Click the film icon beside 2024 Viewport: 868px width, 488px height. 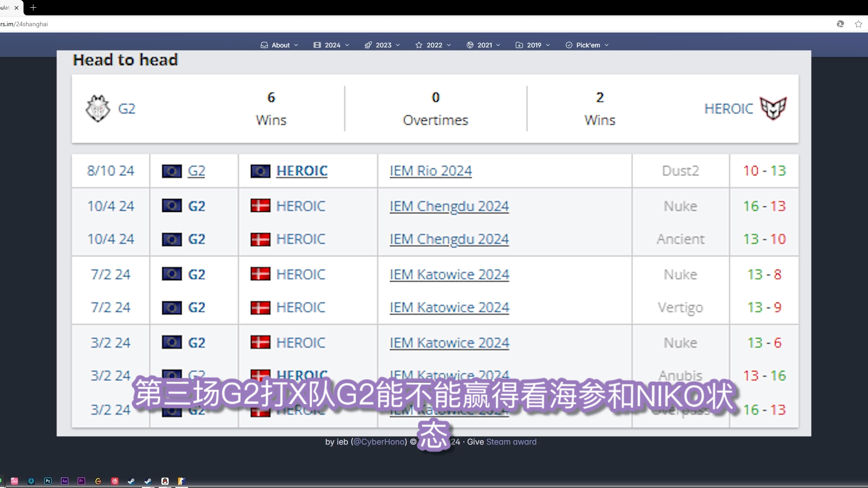coord(317,45)
